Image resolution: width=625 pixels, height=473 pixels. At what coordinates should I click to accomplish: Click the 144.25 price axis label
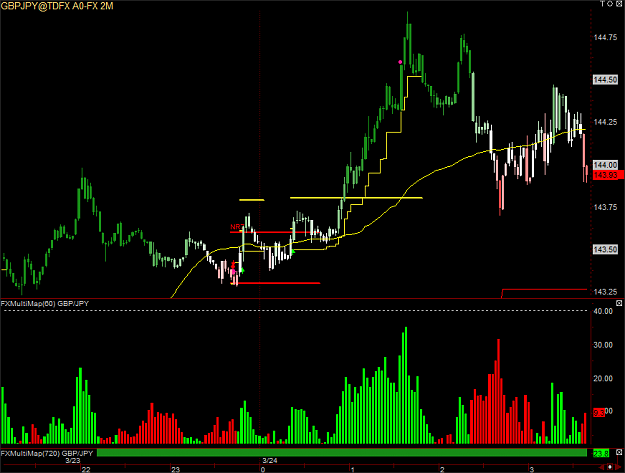pos(605,122)
